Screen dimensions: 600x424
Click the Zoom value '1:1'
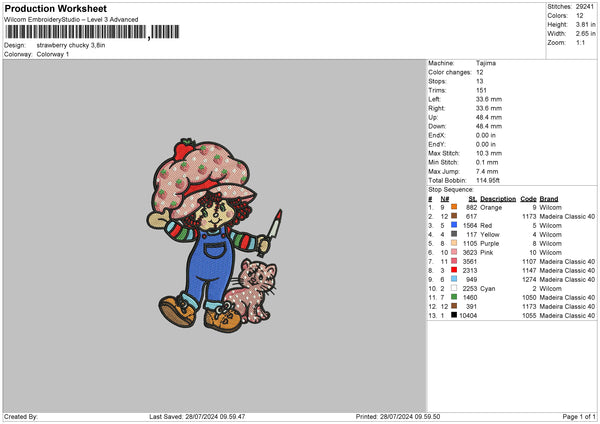coord(580,42)
